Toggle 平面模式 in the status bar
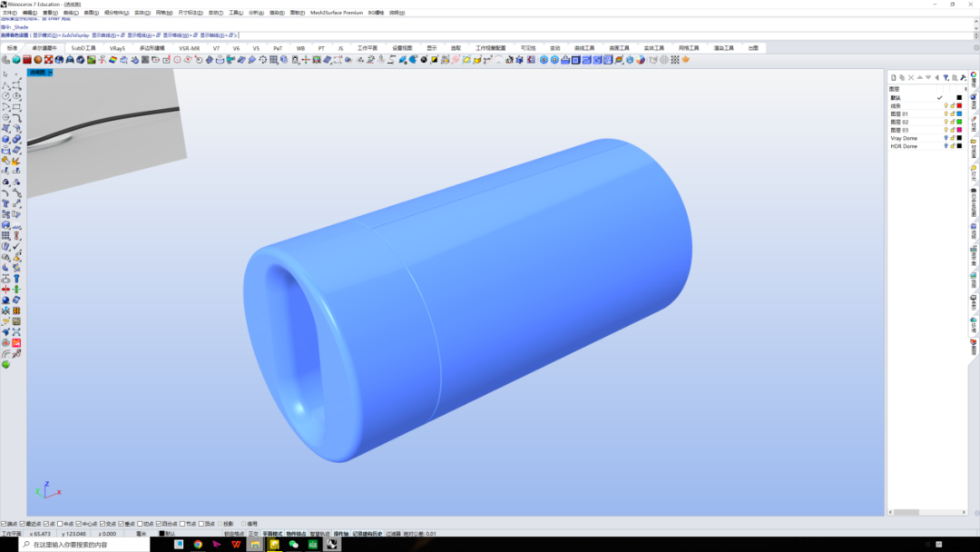The image size is (980, 552). tap(272, 534)
